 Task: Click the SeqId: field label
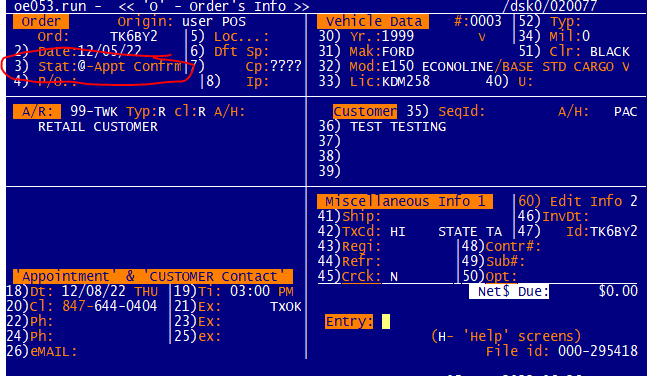click(x=462, y=112)
